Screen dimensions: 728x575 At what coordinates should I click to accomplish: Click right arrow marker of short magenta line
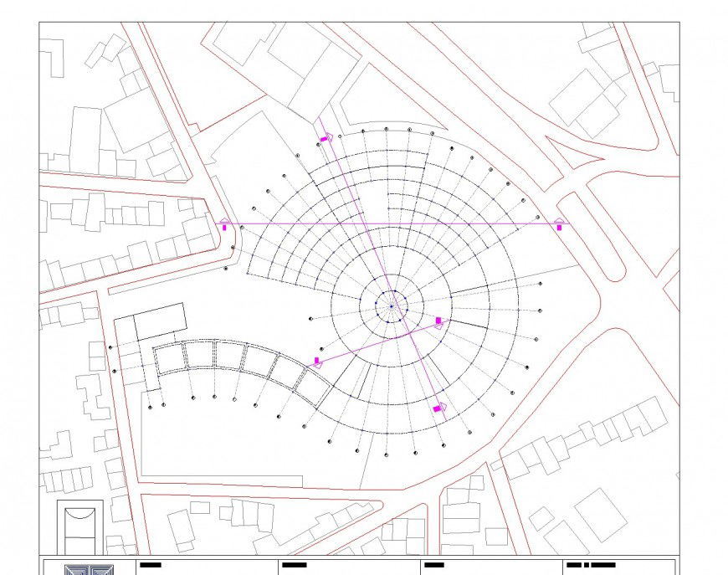[438, 321]
